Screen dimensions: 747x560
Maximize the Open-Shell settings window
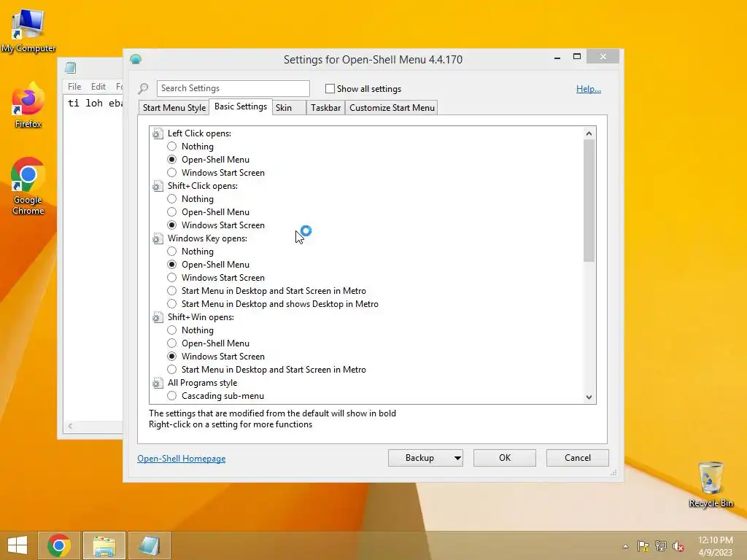coord(577,57)
